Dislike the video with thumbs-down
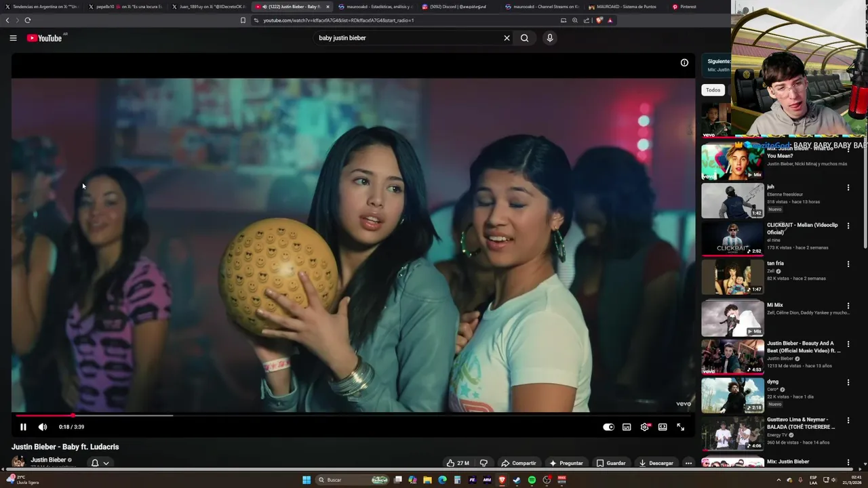The height and width of the screenshot is (488, 868). point(484,463)
